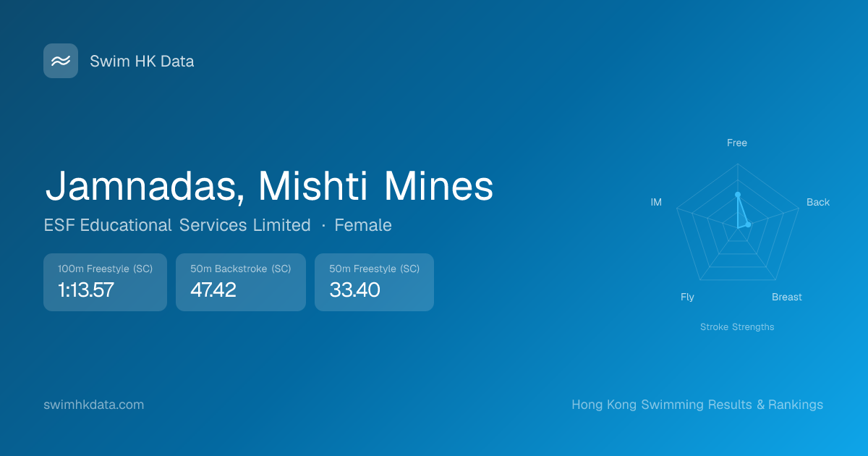Click the Free data point on radar chart
Screen dimensions: 868x456
(738, 195)
